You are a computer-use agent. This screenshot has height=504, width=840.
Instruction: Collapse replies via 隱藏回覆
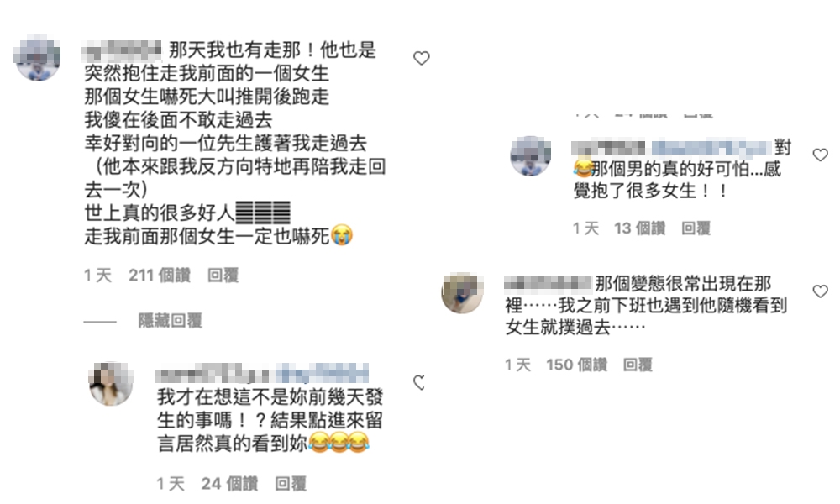171,321
